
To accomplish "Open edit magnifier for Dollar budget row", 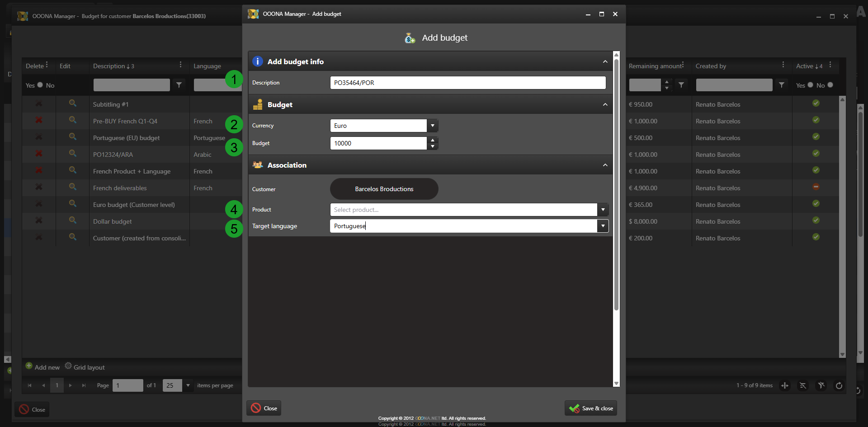I will point(72,221).
